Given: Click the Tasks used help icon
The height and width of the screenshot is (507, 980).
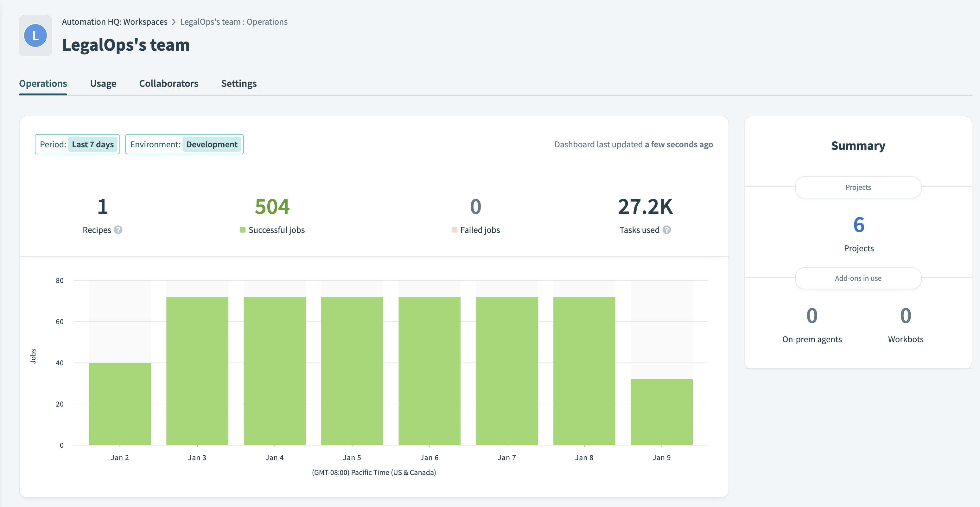Looking at the screenshot, I should [666, 230].
